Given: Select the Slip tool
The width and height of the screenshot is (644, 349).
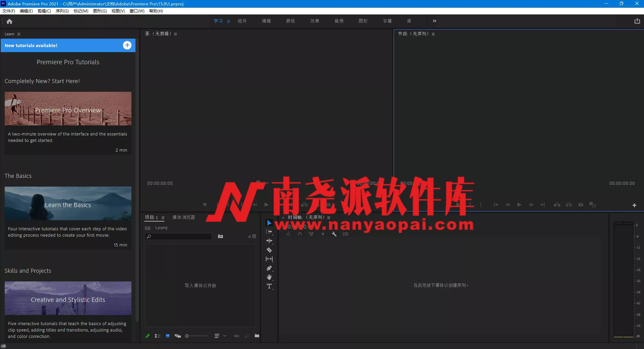Looking at the screenshot, I should click(269, 259).
